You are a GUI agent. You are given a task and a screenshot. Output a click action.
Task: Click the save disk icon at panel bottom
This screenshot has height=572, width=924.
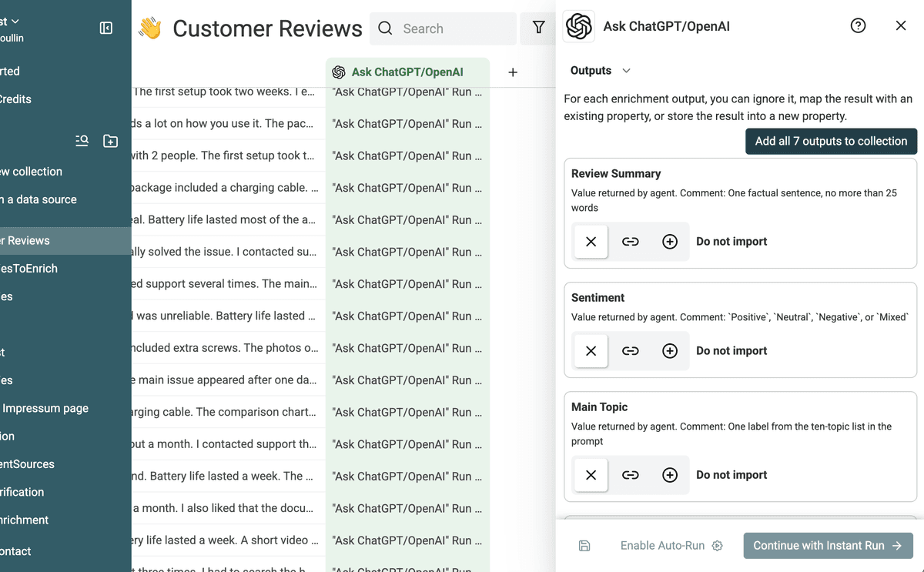584,546
